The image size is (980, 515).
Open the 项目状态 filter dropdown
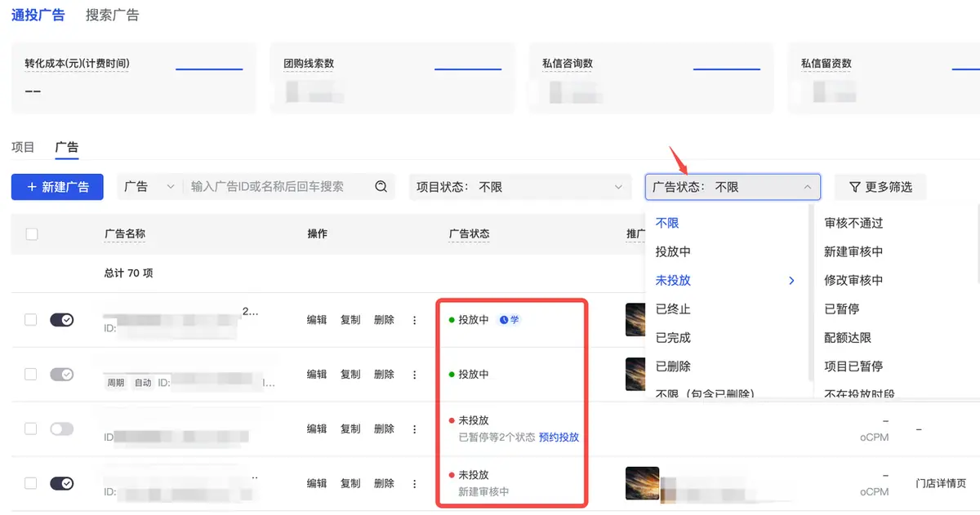point(520,187)
